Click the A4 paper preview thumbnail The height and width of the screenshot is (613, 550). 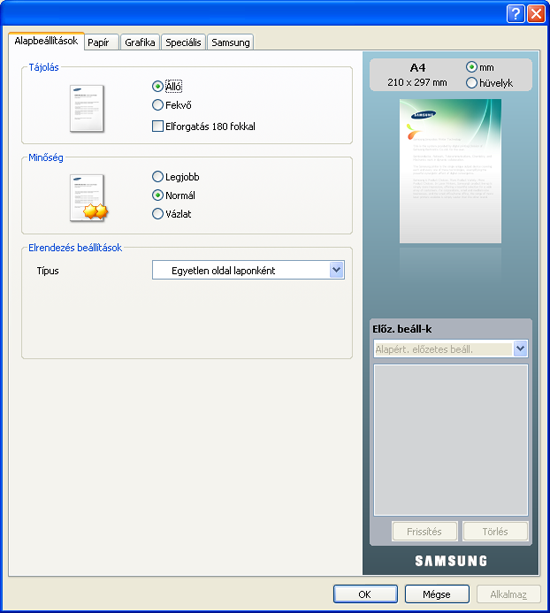(450, 171)
